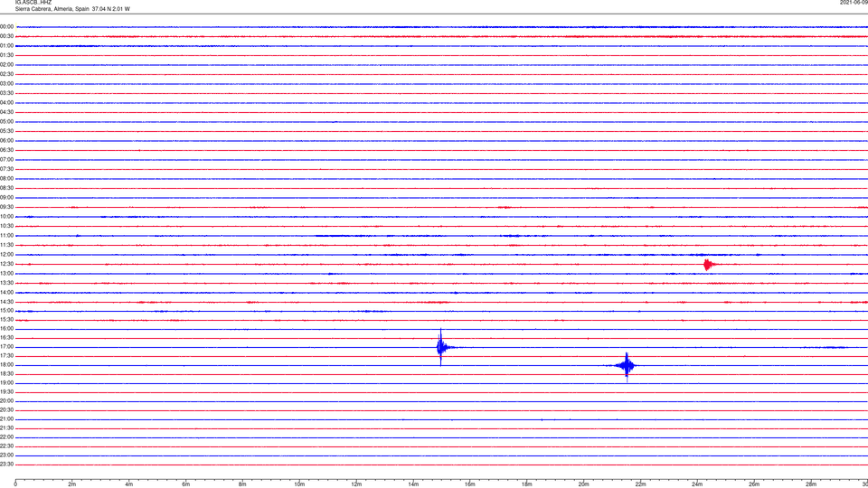Image resolution: width=868 pixels, height=488 pixels.
Task: Pick the 22:00 trace label
Action: tap(6, 437)
